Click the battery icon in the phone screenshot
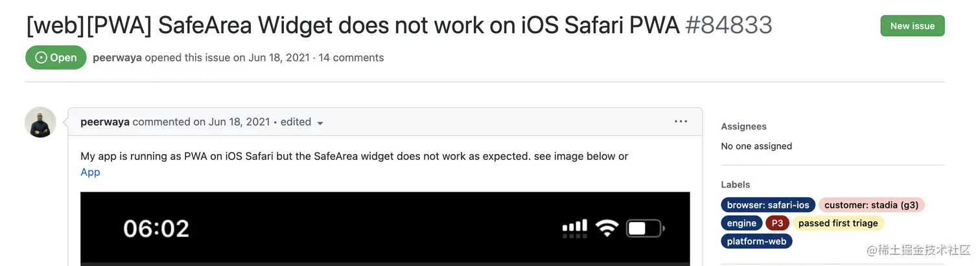Screen dimensions: 980x266 [645, 228]
